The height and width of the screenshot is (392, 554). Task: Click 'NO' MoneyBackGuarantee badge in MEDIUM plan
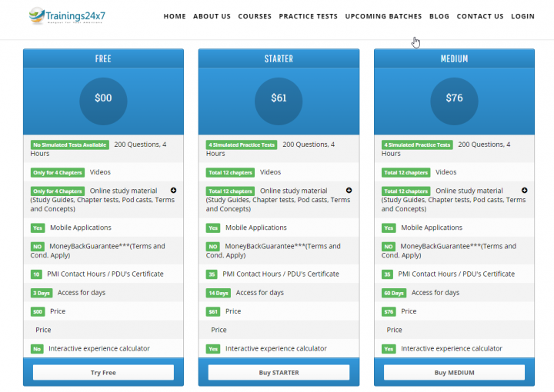point(389,246)
